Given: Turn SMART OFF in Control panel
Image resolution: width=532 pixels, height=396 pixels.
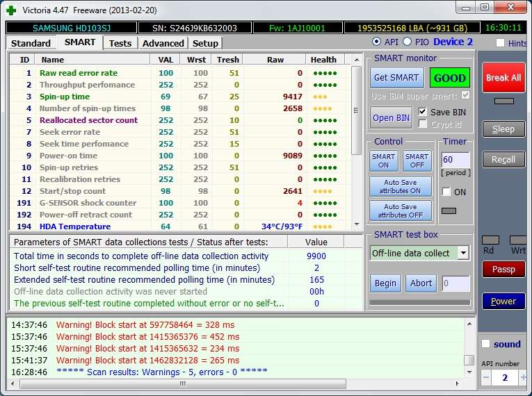Looking at the screenshot, I should coord(417,161).
